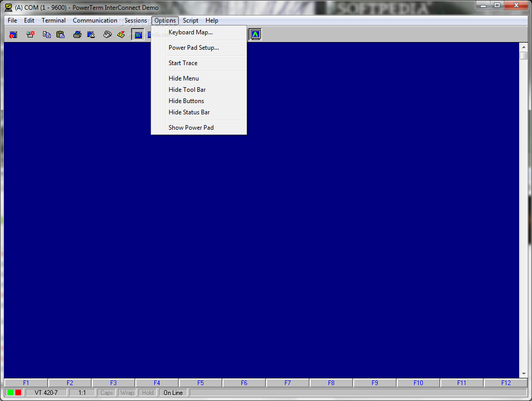Click the F4 soft function button
The height and width of the screenshot is (401, 532).
[157, 383]
